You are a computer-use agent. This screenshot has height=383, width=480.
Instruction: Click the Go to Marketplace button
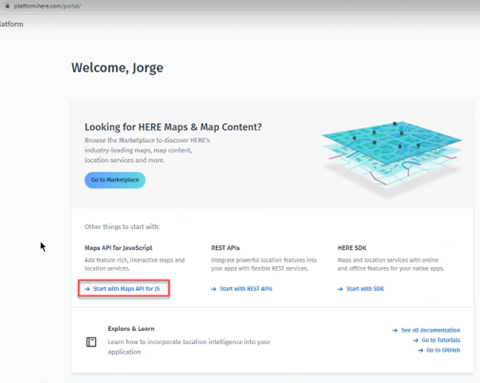tap(115, 180)
